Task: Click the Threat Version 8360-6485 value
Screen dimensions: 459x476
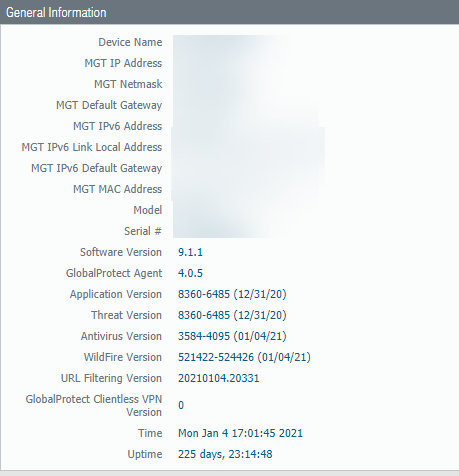Action: click(232, 315)
